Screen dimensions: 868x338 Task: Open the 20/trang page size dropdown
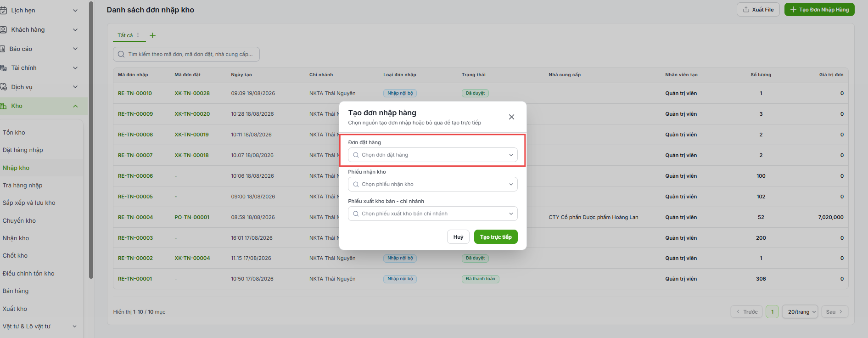[x=800, y=312]
